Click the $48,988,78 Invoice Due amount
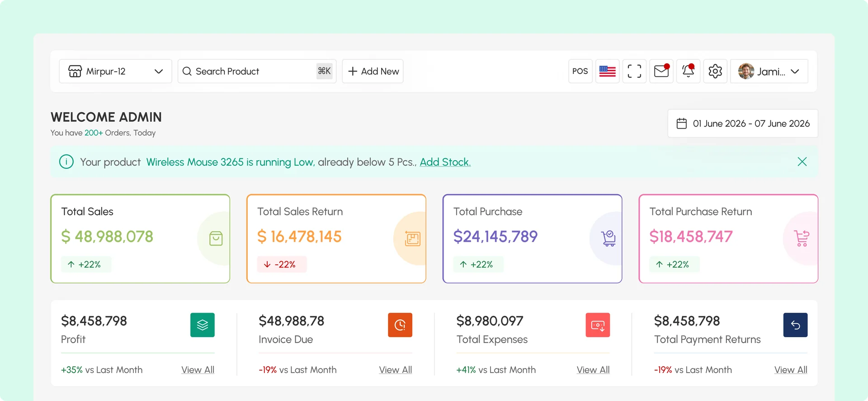This screenshot has height=401, width=868. (292, 321)
